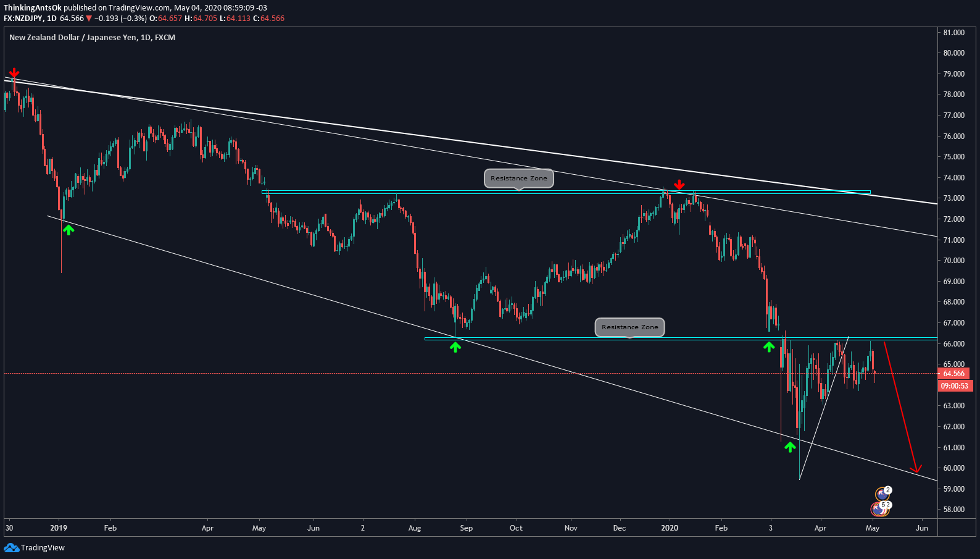Click the open value O:64.657

pyautogui.click(x=166, y=19)
